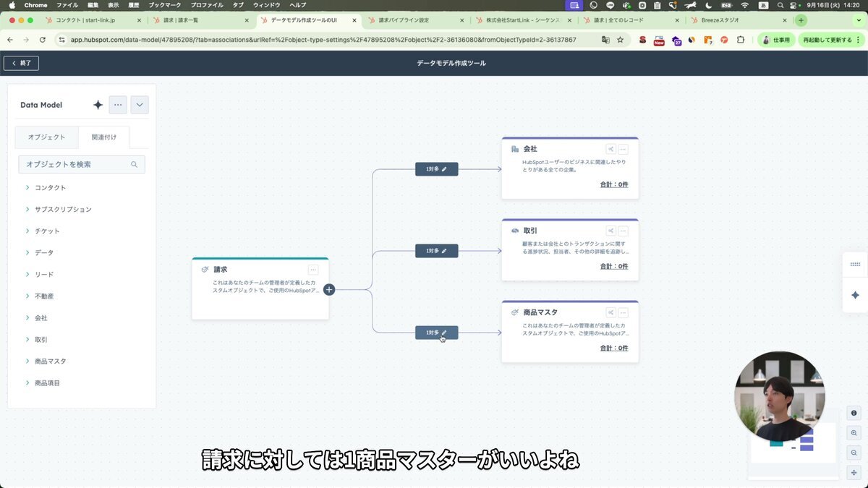Click the zoom out magnifier icon
The height and width of the screenshot is (488, 868).
coord(854,453)
